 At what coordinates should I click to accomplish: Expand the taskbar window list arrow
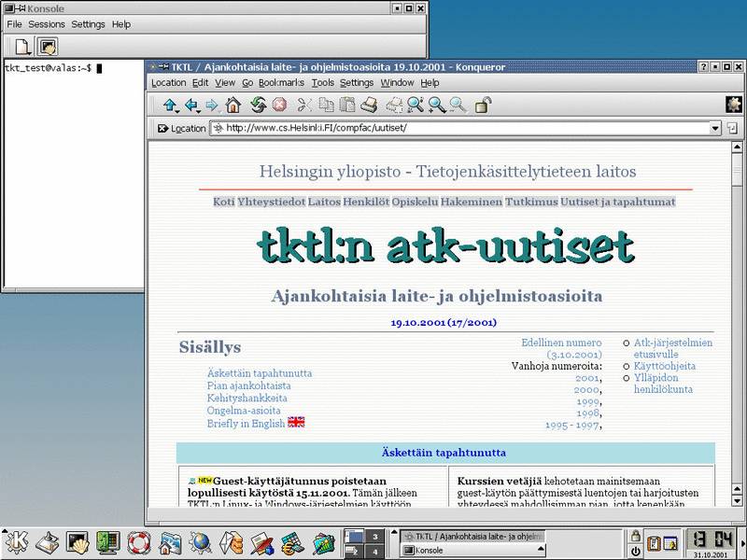(x=394, y=533)
